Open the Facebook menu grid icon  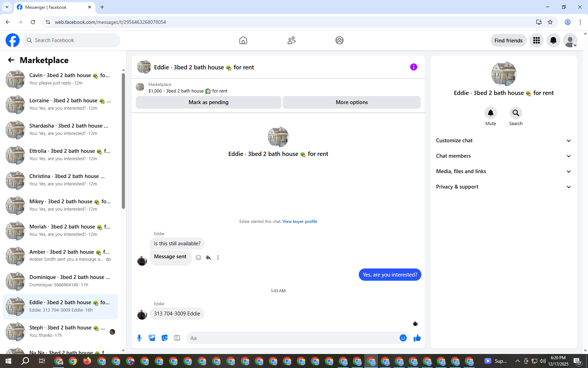click(x=537, y=40)
